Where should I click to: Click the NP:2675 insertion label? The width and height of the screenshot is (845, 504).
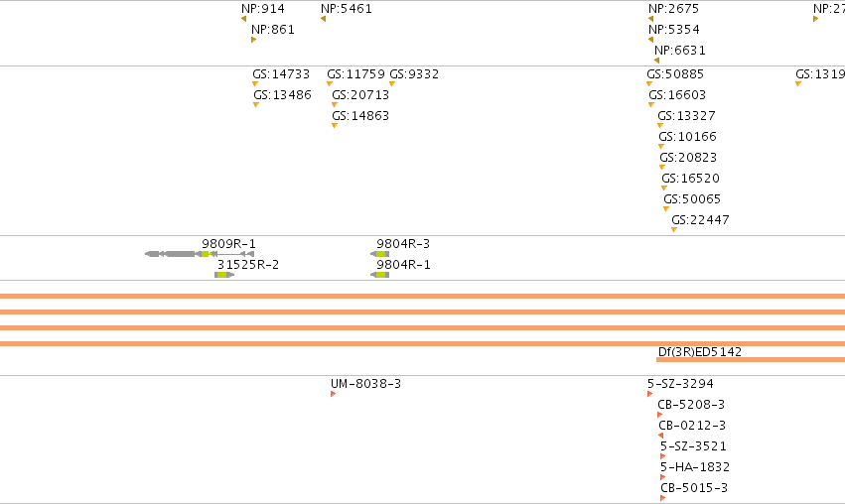click(x=673, y=9)
